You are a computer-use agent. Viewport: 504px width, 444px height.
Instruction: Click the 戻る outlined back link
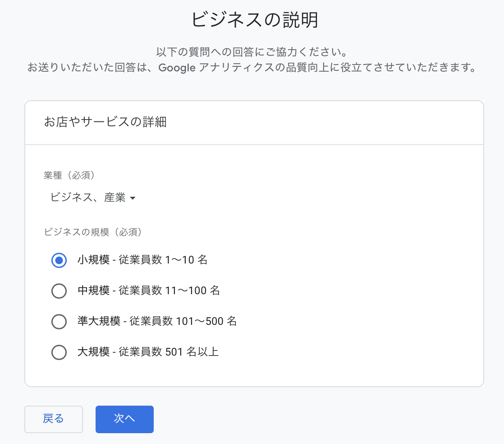(54, 419)
